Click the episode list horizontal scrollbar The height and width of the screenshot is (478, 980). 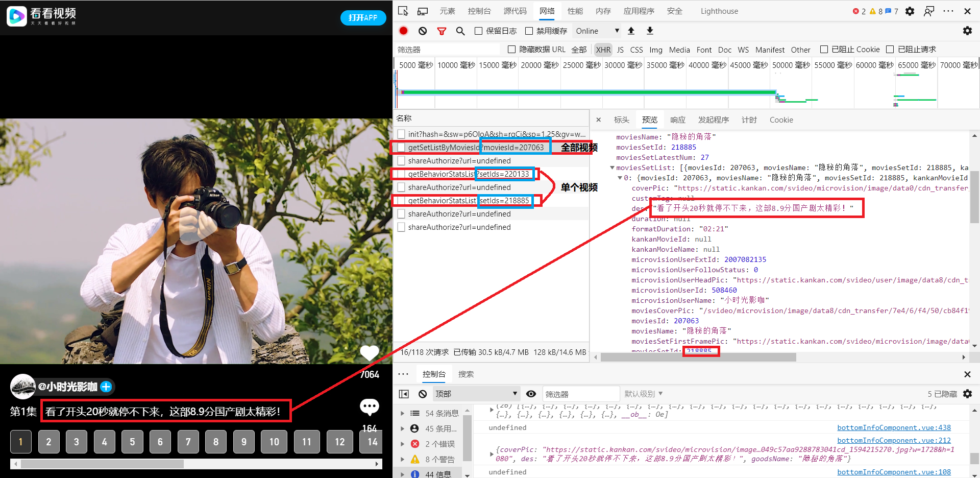coord(196,464)
